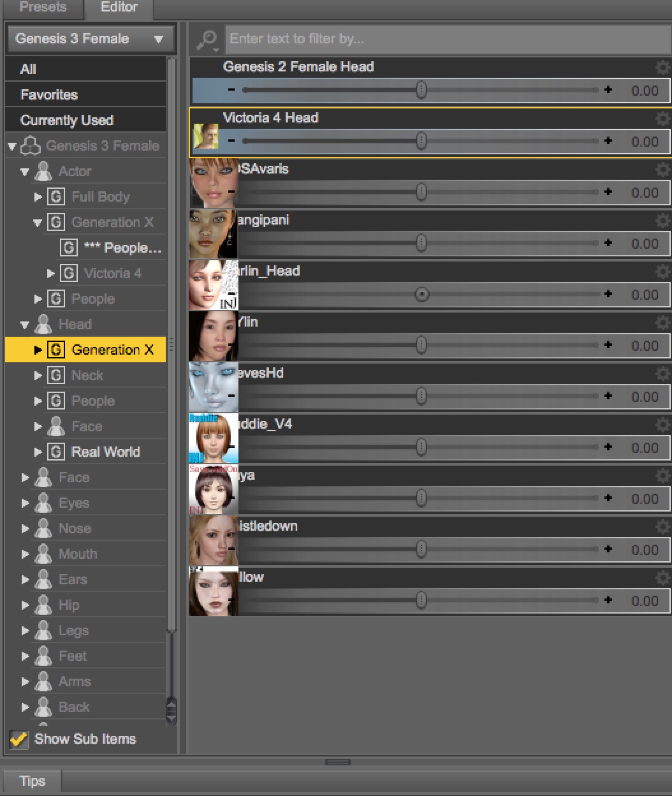Select the Favorites filter
672x796 pixels.
(x=49, y=94)
